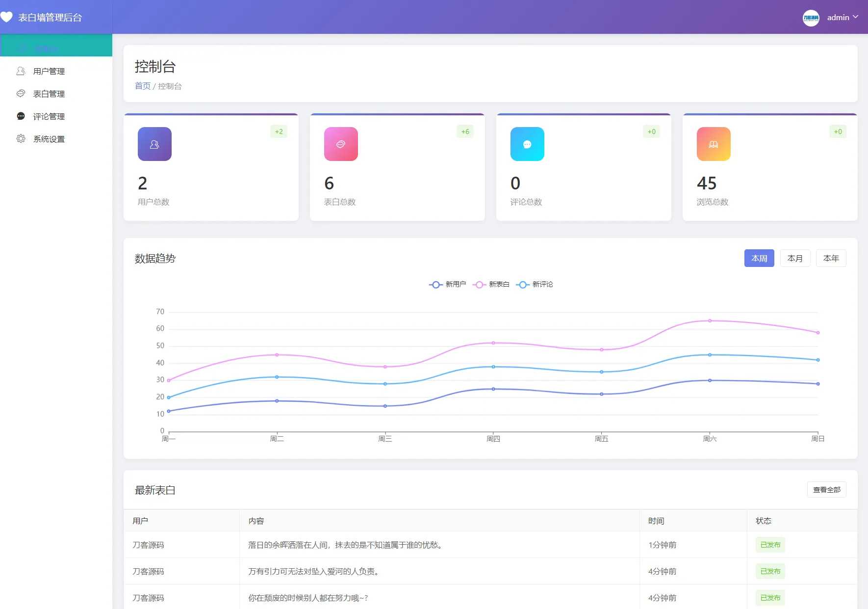The image size is (868, 609).
Task: Hide the 新评论 chart line via its legend
Action: point(535,284)
